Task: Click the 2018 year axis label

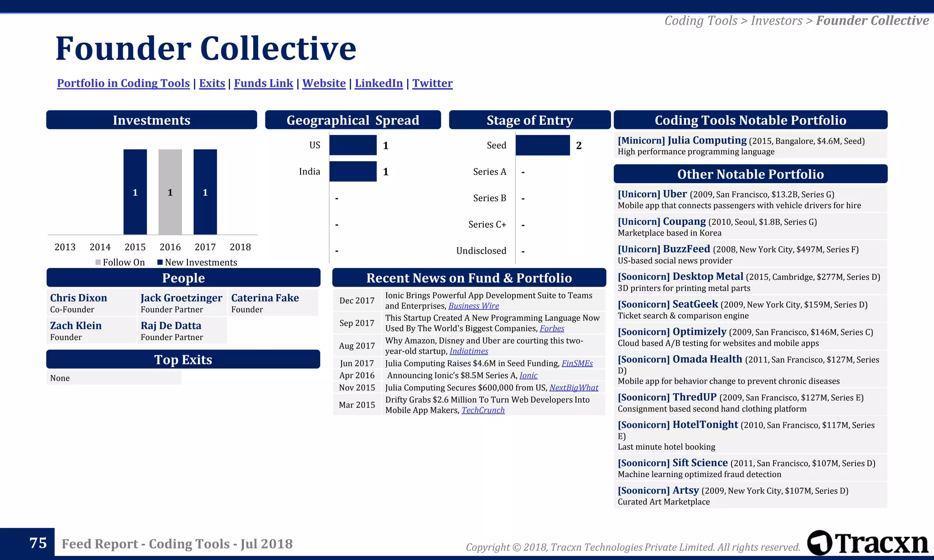Action: coord(240,247)
